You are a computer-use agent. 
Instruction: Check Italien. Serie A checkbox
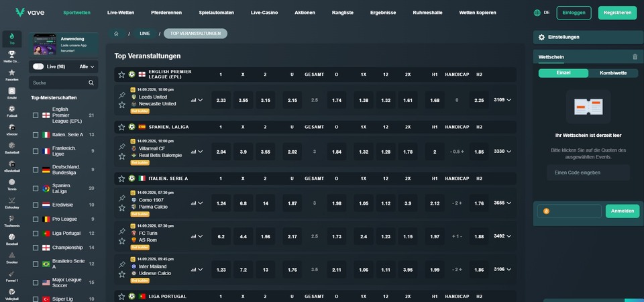click(36, 135)
